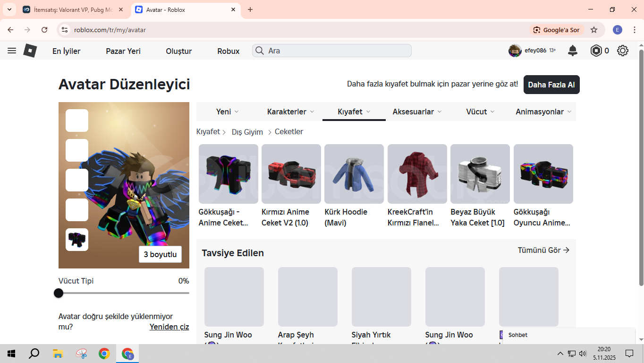
Task: Click the efey086 profile avatar
Action: tap(515, 51)
